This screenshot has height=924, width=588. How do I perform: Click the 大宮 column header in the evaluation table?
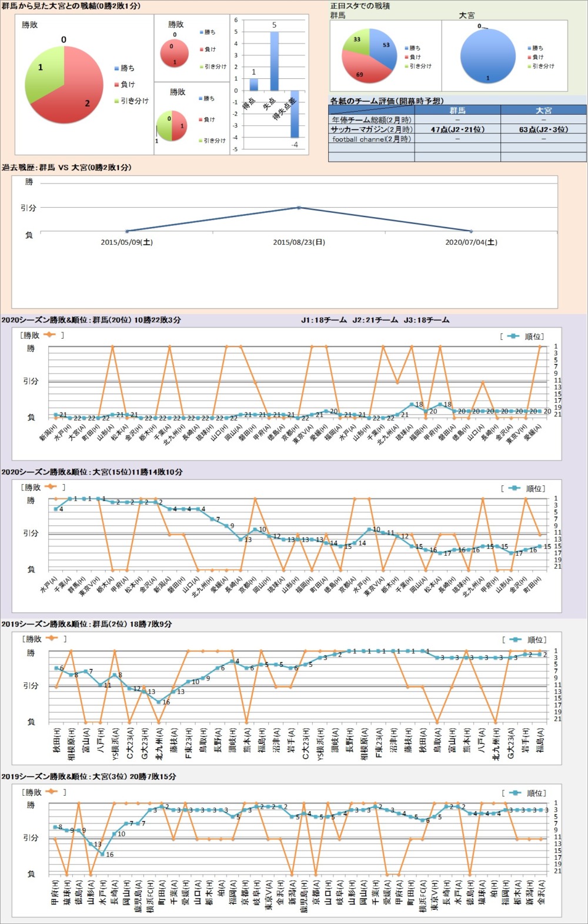pyautogui.click(x=543, y=111)
